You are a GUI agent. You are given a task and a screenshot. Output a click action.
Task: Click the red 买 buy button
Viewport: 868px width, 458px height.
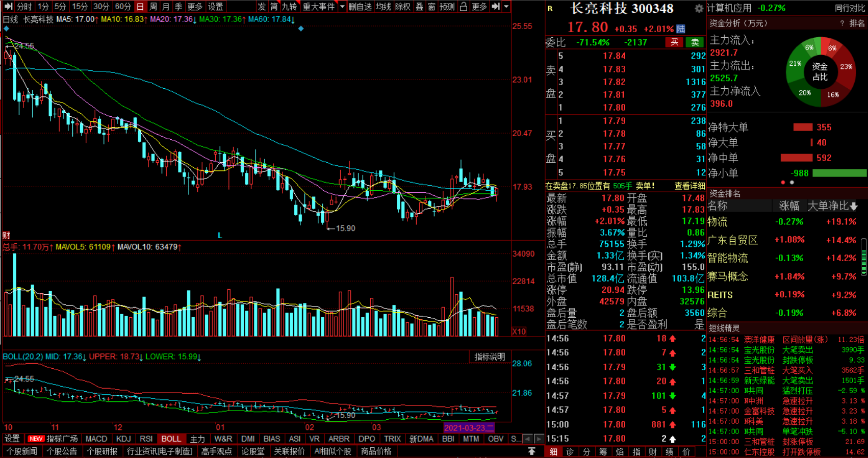pyautogui.click(x=674, y=42)
